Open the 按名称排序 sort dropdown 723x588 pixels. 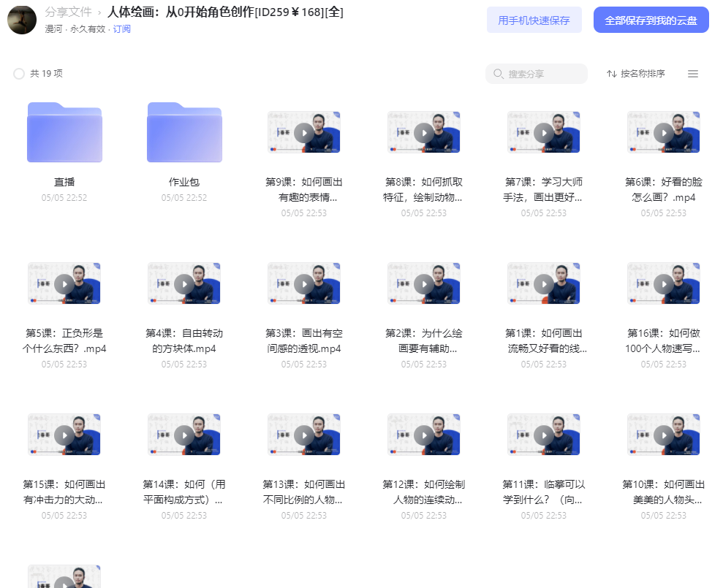coord(636,74)
